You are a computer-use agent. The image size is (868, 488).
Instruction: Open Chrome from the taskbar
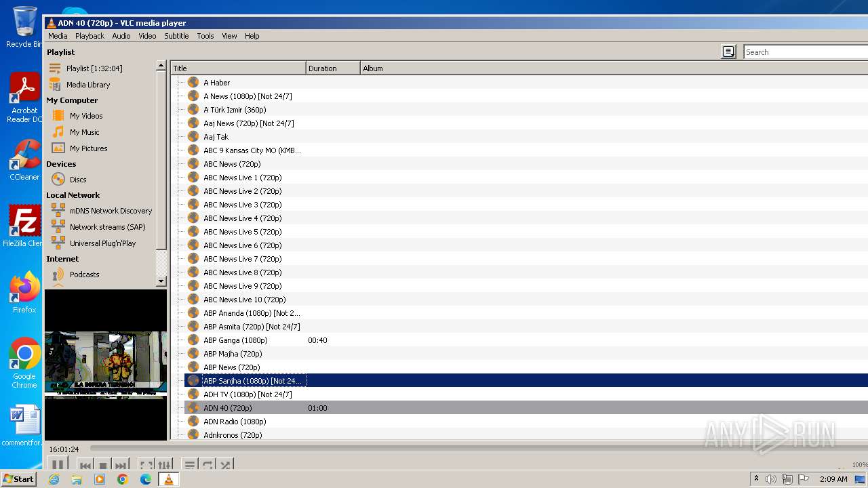tap(123, 479)
